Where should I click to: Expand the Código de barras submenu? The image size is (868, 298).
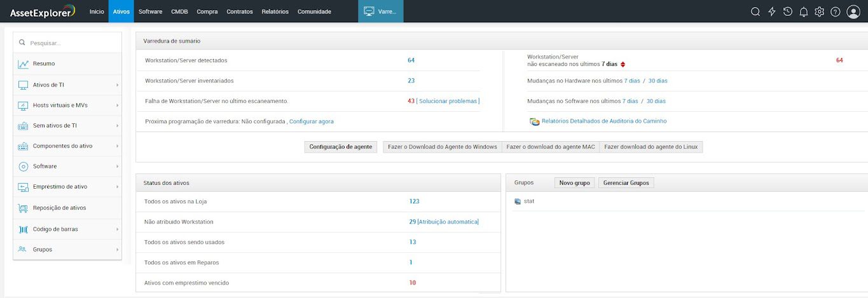pos(118,229)
